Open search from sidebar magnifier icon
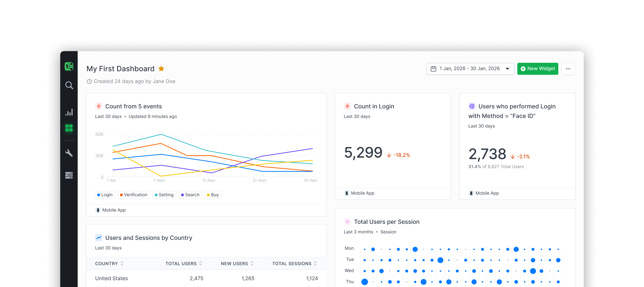The width and height of the screenshot is (644, 287). [69, 85]
